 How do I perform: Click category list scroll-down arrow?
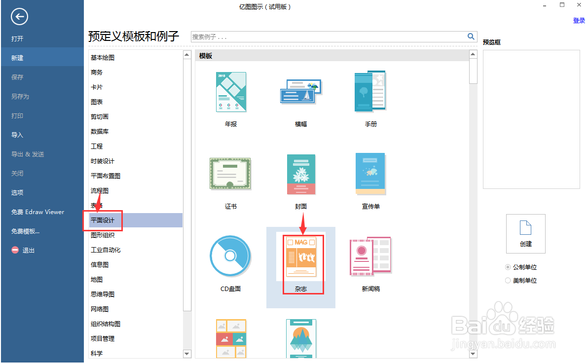pos(187,353)
